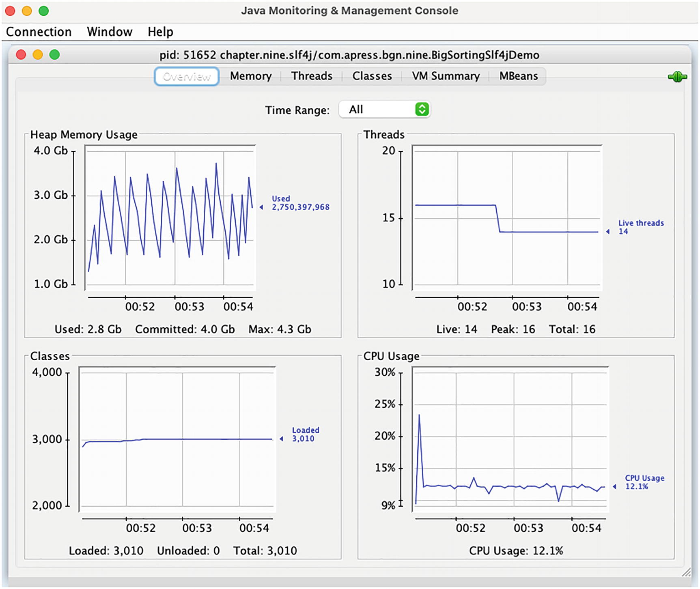Viewport: 700px width, 589px height.
Task: Click the 'Total: 16' threads text
Action: [572, 329]
